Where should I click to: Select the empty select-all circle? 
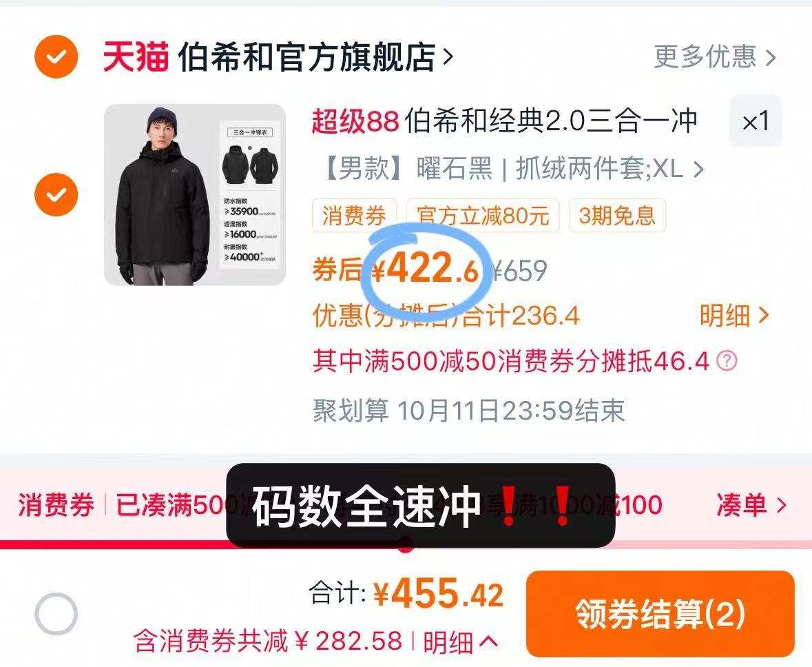[56, 614]
